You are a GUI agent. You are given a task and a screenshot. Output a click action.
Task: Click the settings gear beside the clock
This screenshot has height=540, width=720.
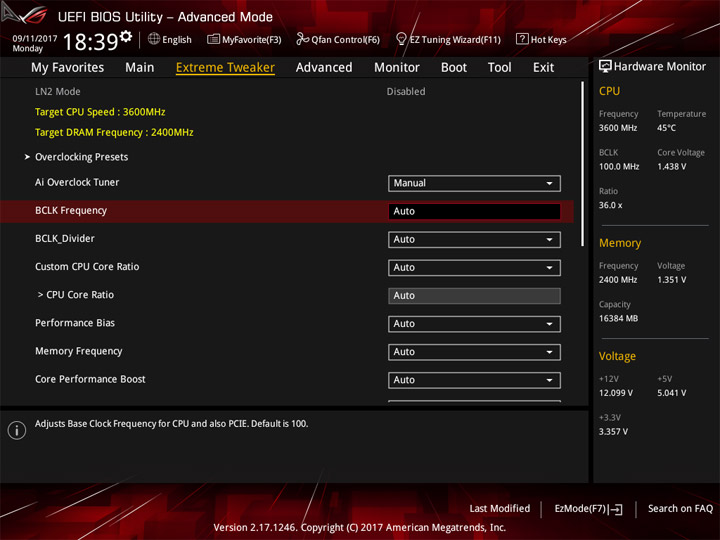pos(126,36)
